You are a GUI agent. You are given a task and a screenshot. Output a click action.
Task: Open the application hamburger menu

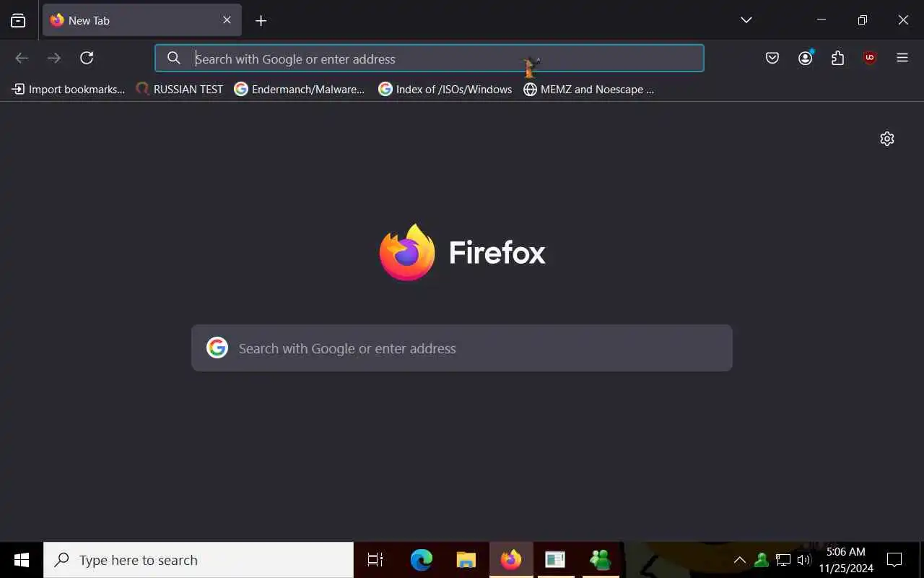click(x=902, y=58)
